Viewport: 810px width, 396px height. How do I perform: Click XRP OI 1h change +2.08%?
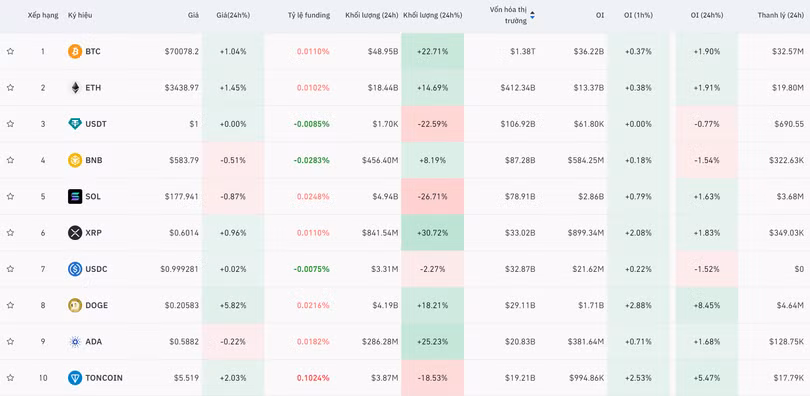click(x=638, y=233)
